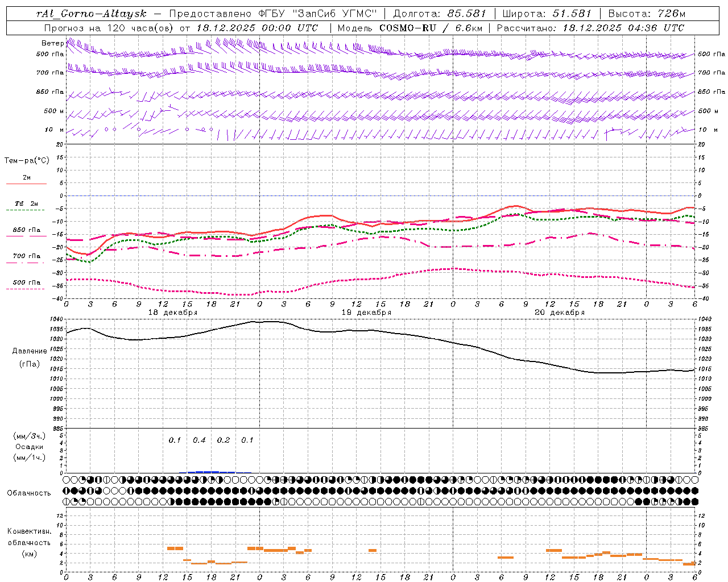Click the 'Конвективн.' convective cloud label
Screen dimensions: 728x582
point(30,531)
